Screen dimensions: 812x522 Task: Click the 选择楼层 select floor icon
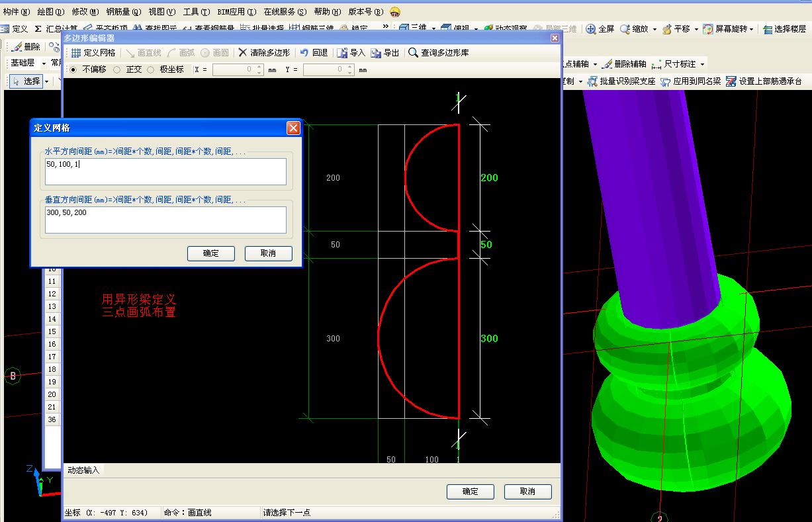[x=768, y=29]
